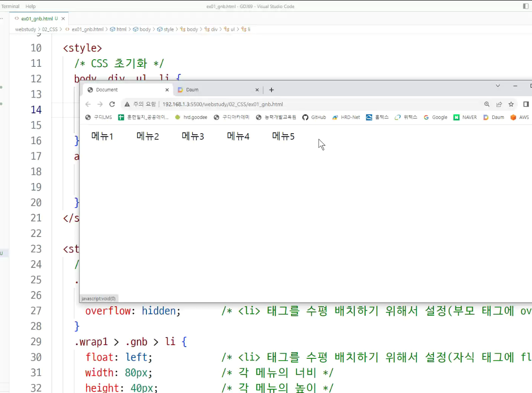The height and width of the screenshot is (393, 532).
Task: Switch to the Daum browser tab
Action: 218,90
